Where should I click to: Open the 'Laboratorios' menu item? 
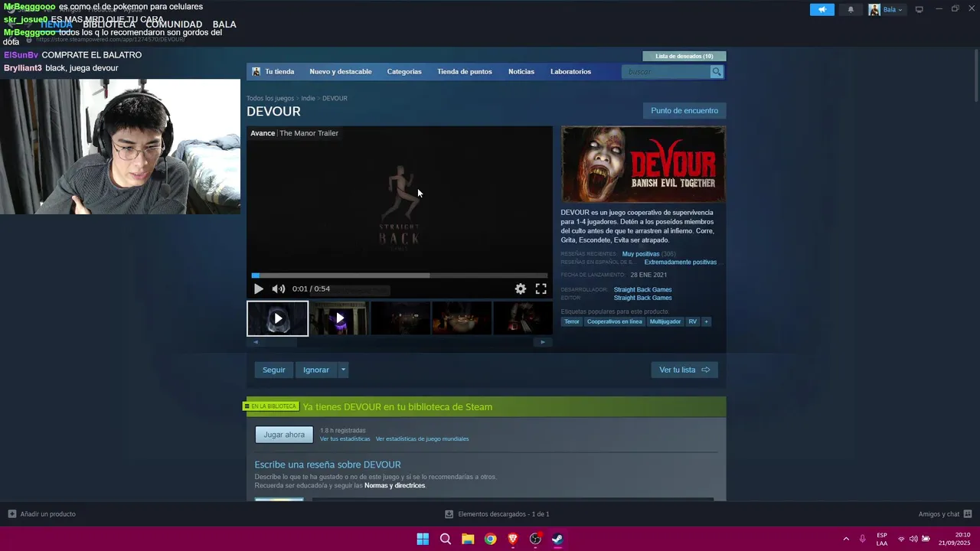(x=570, y=72)
